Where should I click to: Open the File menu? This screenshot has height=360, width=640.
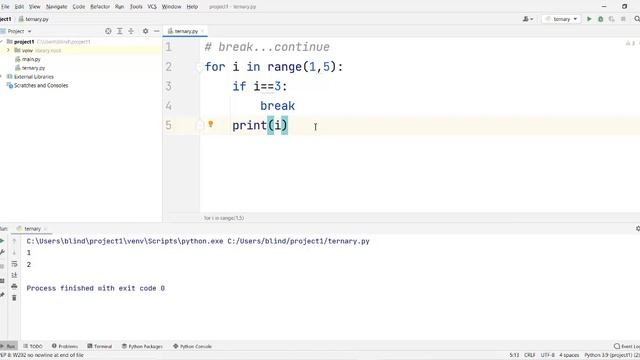(5, 7)
